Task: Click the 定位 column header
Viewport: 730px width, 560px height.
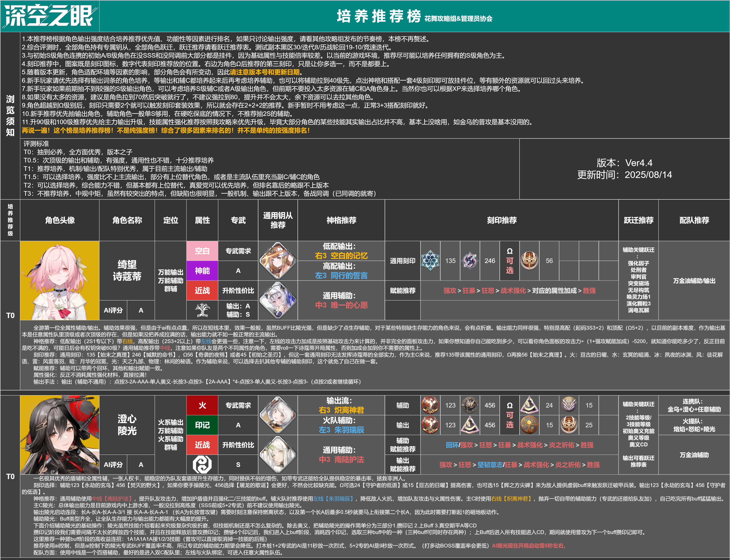Action: pyautogui.click(x=170, y=220)
